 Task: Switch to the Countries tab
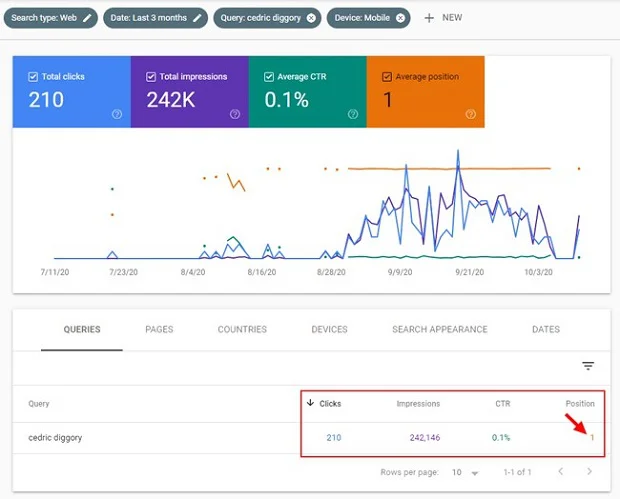[242, 329]
